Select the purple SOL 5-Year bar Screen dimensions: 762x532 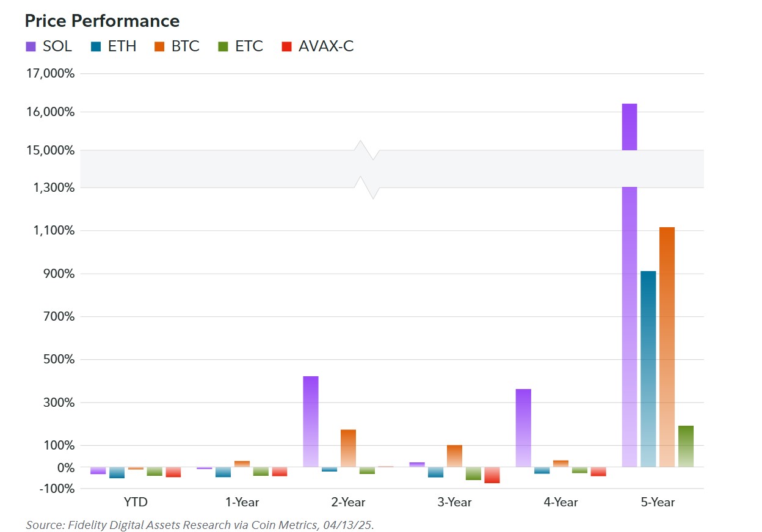tap(630, 305)
